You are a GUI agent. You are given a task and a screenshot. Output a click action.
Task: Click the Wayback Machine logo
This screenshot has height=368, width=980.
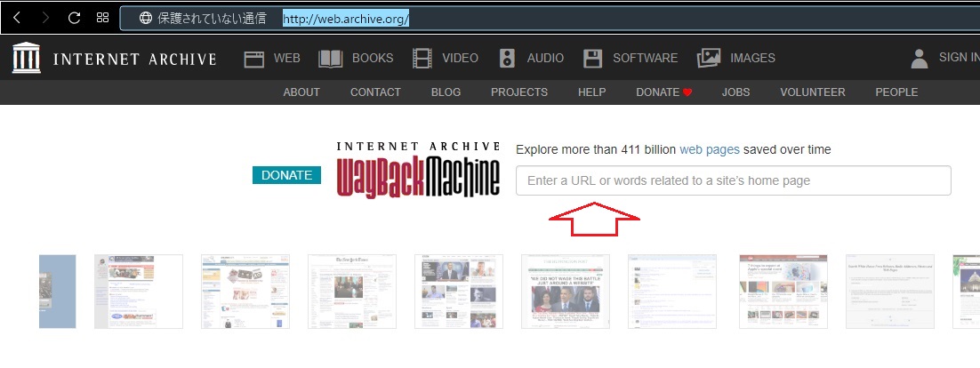click(418, 170)
